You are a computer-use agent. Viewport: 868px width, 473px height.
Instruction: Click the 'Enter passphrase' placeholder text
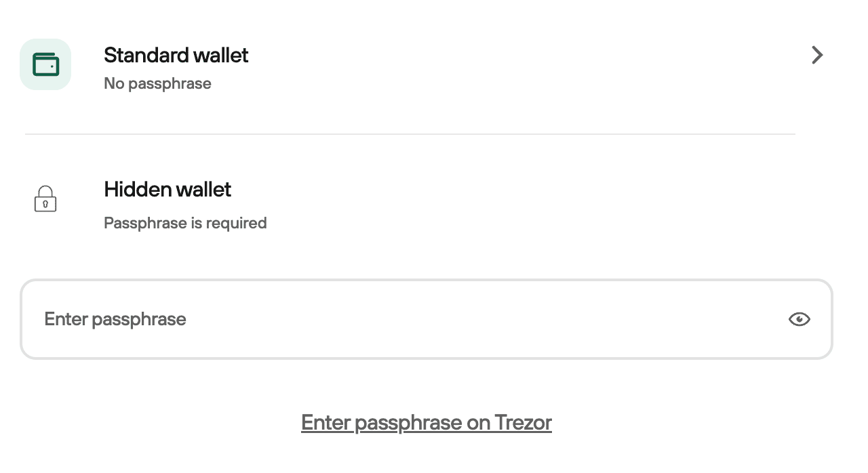point(115,319)
